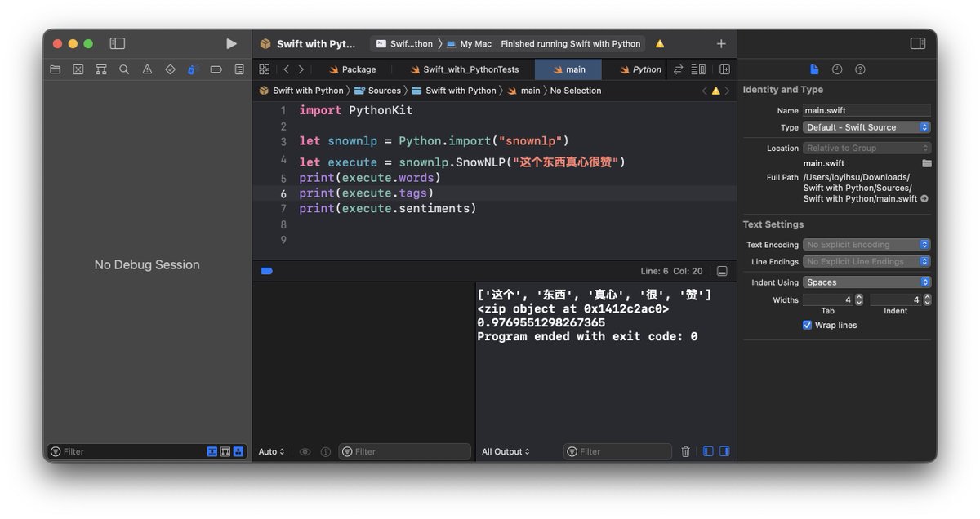Focus the console Filter field
The width and height of the screenshot is (980, 519).
[x=617, y=451]
